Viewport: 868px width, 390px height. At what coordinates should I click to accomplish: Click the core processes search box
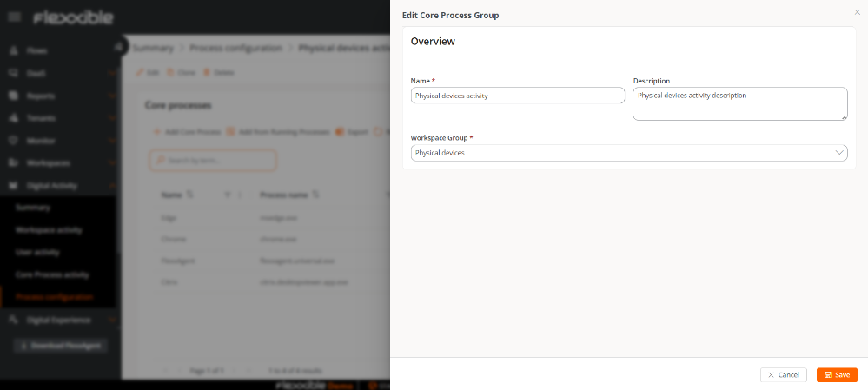[x=213, y=161]
